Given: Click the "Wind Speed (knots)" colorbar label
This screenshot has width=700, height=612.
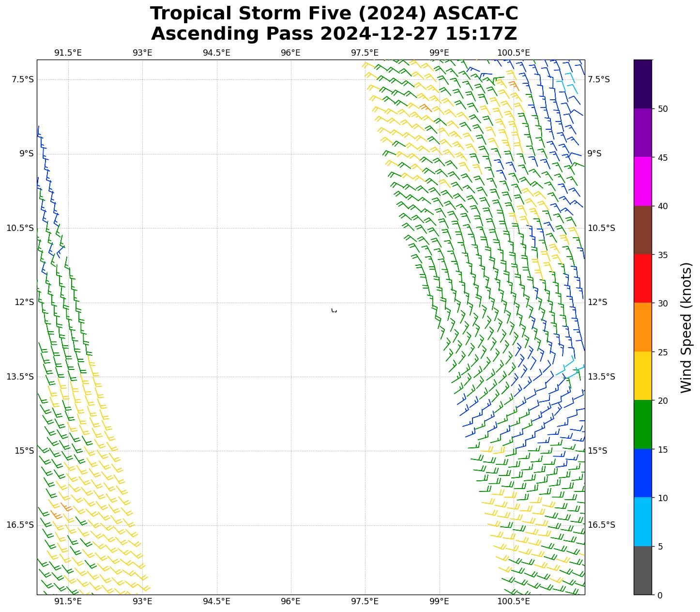Looking at the screenshot, I should tap(686, 327).
